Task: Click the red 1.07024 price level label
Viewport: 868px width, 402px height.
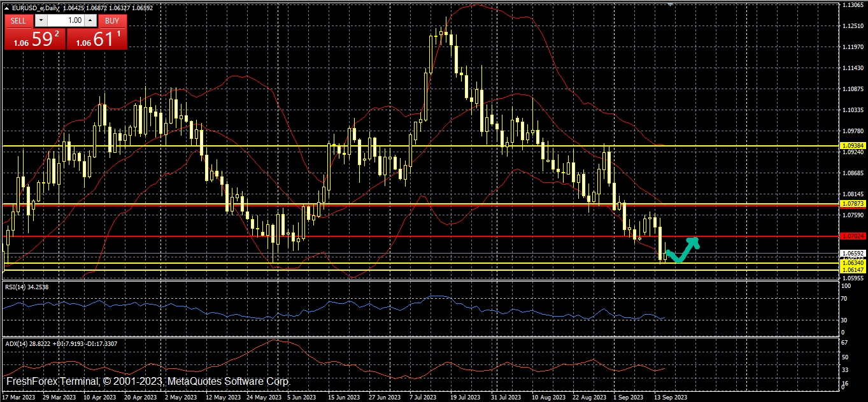Action: pos(852,236)
